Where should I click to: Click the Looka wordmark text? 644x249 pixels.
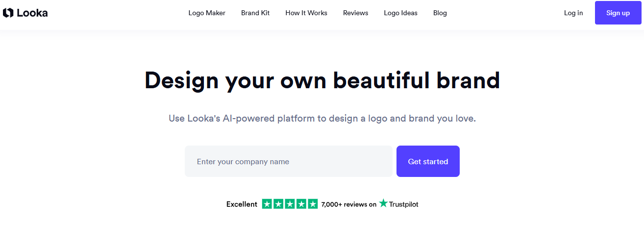pos(32,13)
